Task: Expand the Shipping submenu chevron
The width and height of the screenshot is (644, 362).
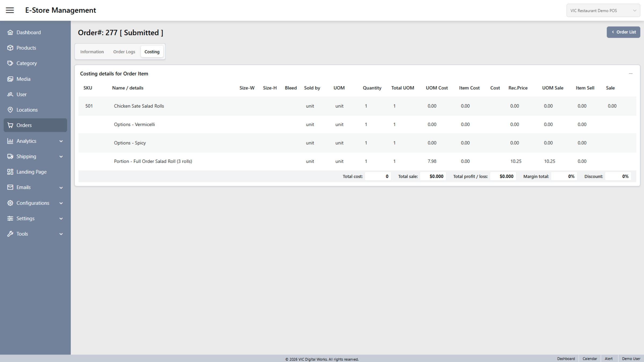Action: pos(61,157)
